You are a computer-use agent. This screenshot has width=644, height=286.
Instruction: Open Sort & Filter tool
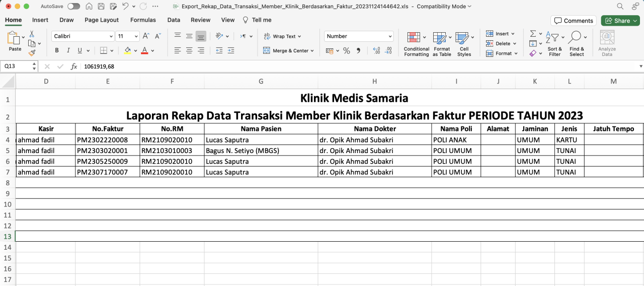554,43
